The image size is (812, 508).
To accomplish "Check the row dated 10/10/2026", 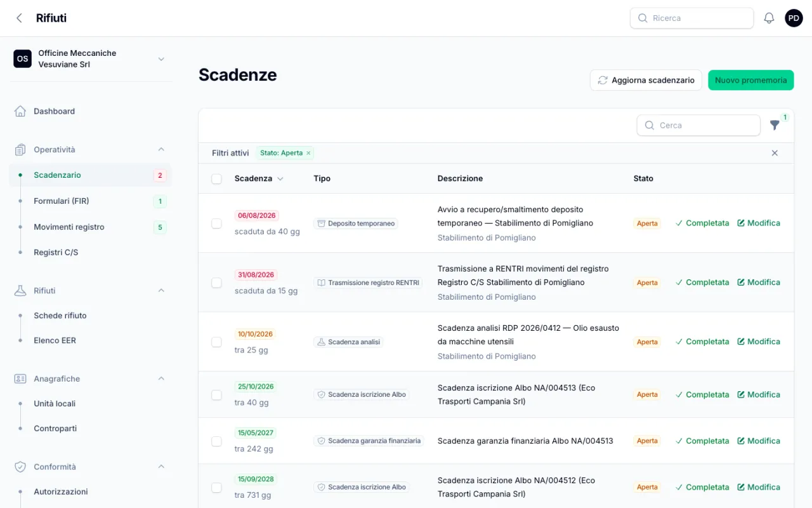I will pyautogui.click(x=216, y=342).
